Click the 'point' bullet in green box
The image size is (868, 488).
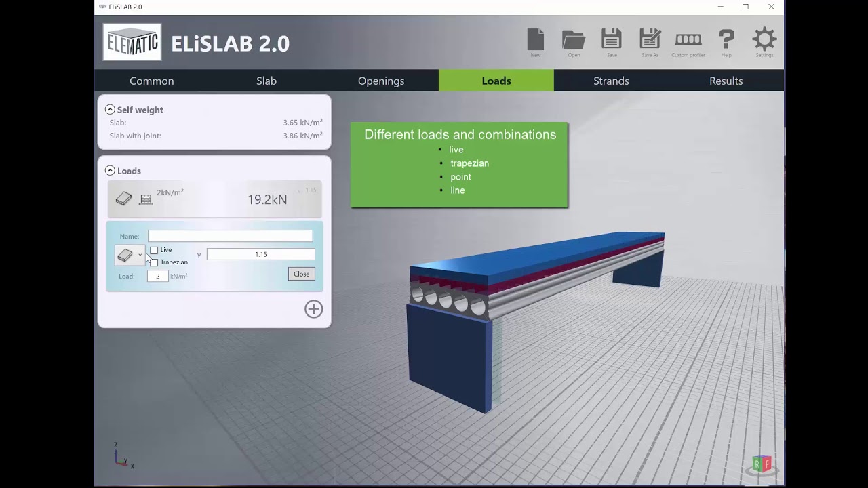click(460, 177)
